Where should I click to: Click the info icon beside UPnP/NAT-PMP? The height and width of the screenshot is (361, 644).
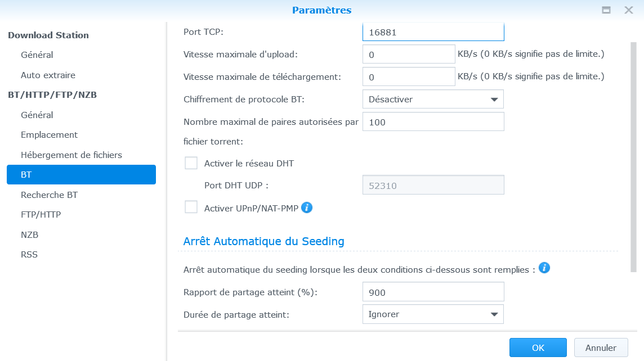[307, 207]
